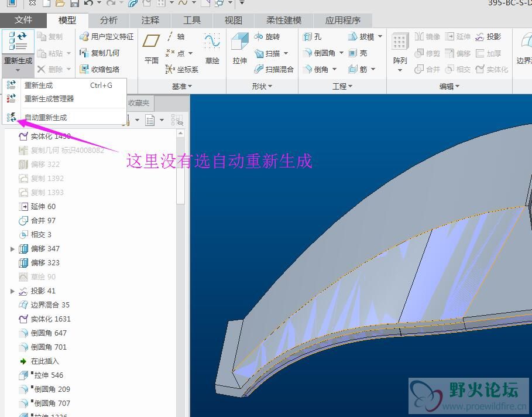The image size is (532, 417).
Task: Open the 文件 file menu
Action: (23, 20)
